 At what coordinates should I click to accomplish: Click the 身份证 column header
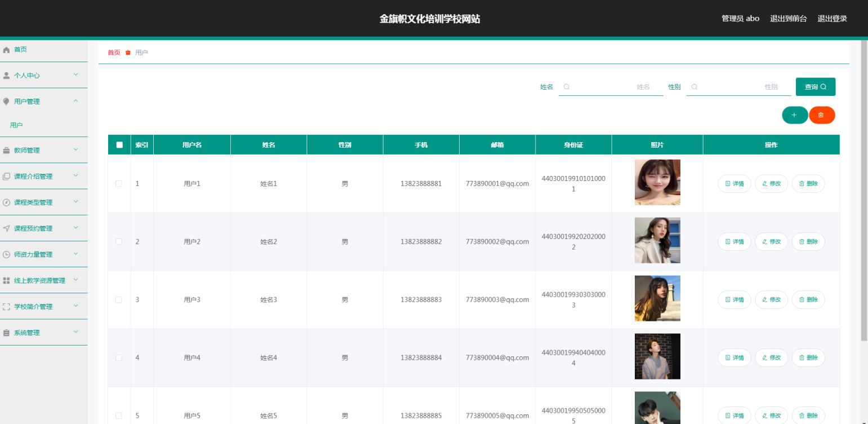[573, 145]
